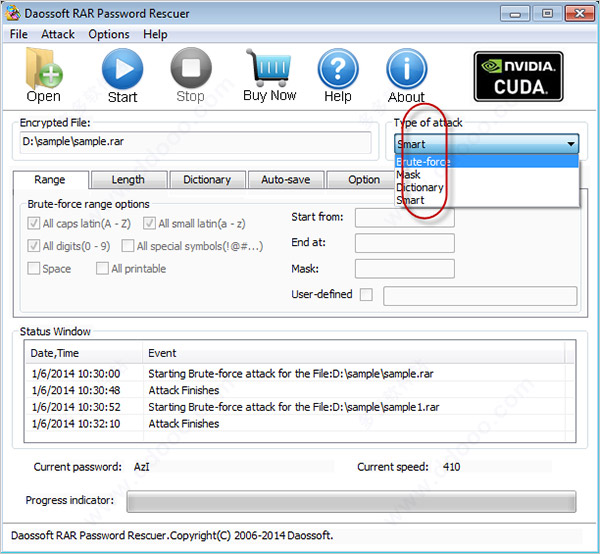Enable All special symbols checkbox
The image size is (600, 554).
tap(127, 246)
